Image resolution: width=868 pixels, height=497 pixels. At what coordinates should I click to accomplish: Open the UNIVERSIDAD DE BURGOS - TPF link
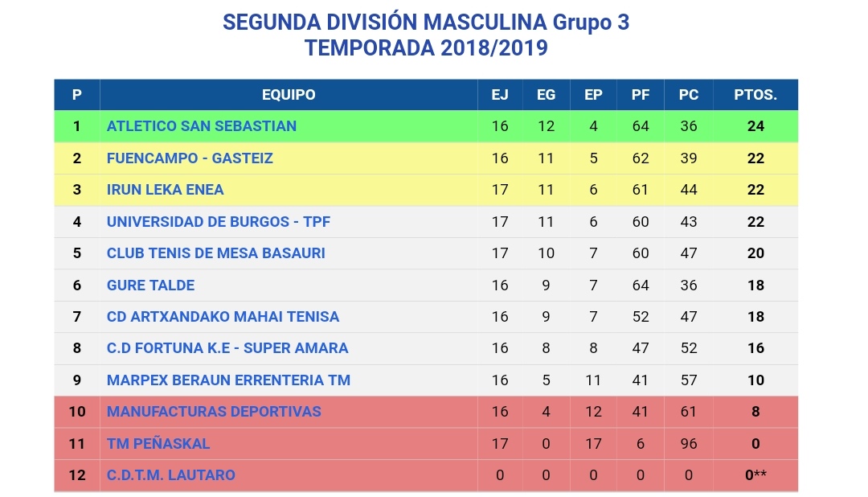218,222
